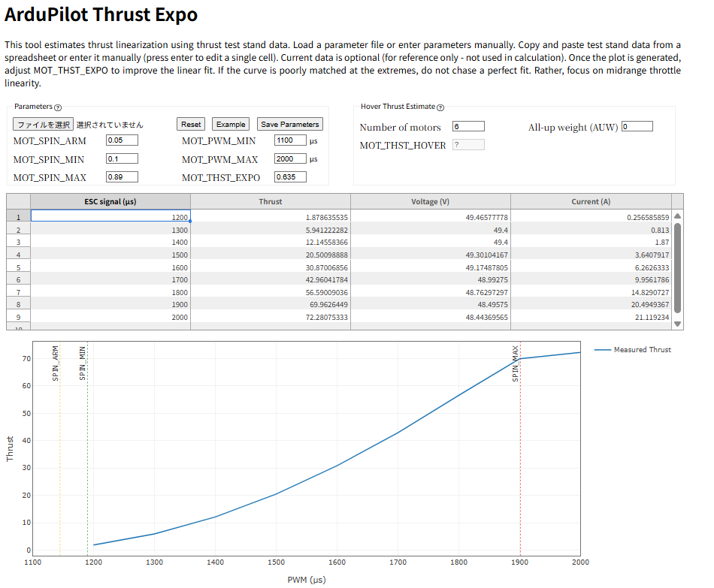Click the table scrollbar up arrow

[x=678, y=216]
